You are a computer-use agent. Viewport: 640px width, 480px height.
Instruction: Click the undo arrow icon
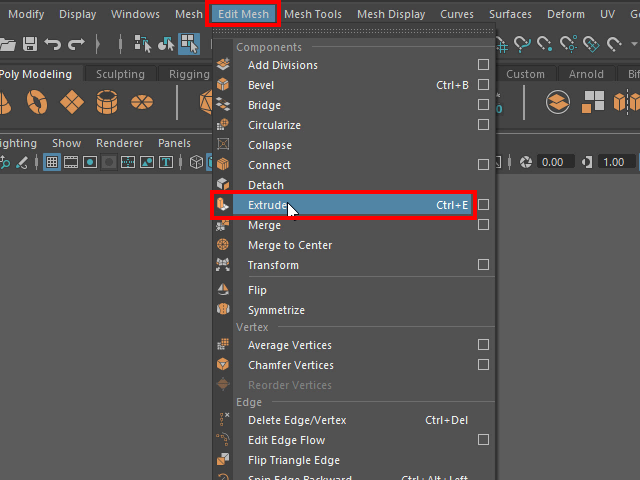(x=53, y=44)
